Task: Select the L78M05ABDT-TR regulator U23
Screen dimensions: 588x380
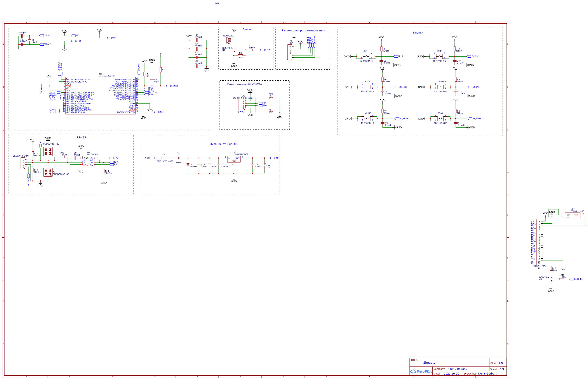Action: coord(234,159)
